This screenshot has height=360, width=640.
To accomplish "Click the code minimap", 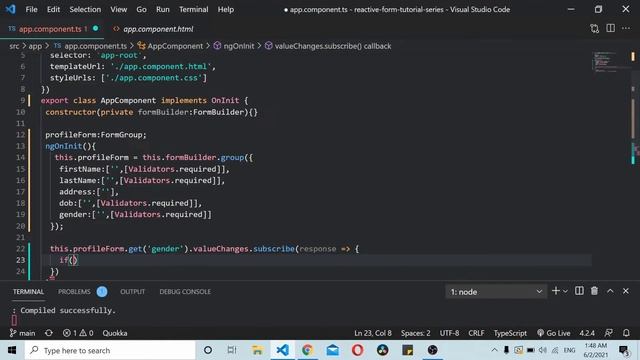I will [x=605, y=61].
